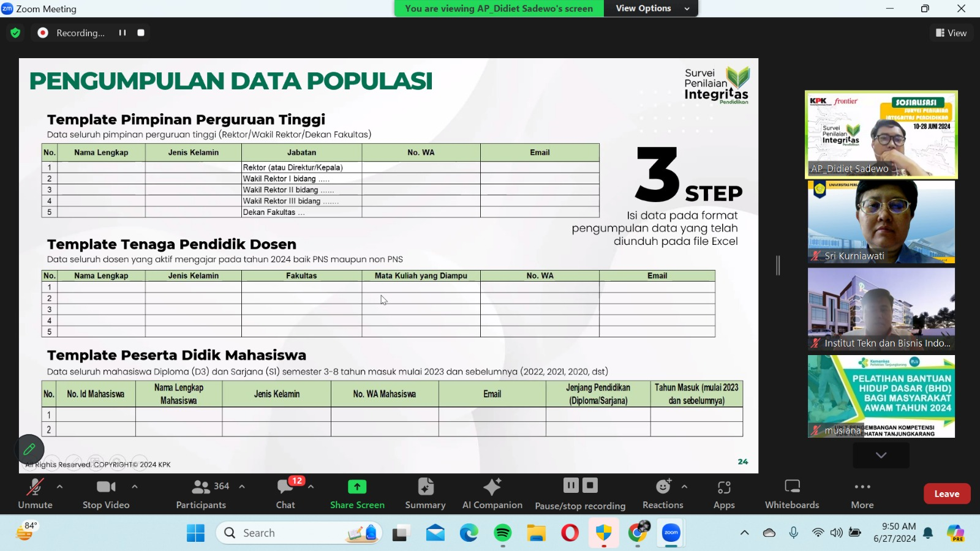Click the taskbar Search box

point(299,533)
